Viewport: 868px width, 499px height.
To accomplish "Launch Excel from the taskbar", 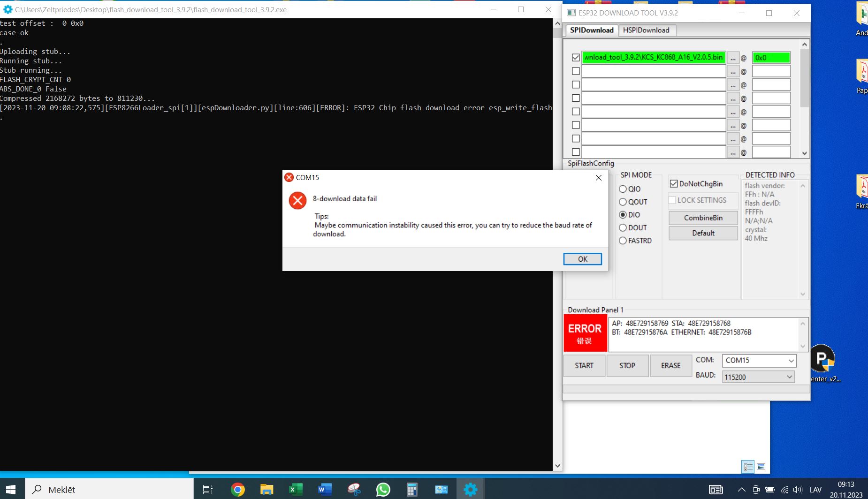I will pyautogui.click(x=296, y=490).
